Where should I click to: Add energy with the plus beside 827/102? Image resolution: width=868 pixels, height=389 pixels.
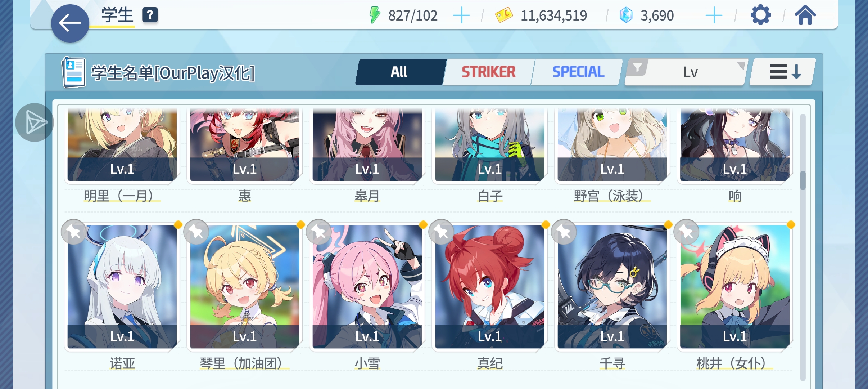click(461, 15)
